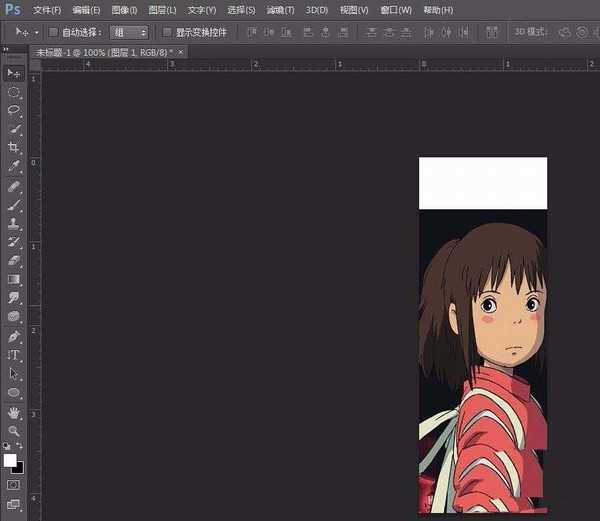Expand the tool preset picker arrow
This screenshot has width=600, height=521.
37,32
